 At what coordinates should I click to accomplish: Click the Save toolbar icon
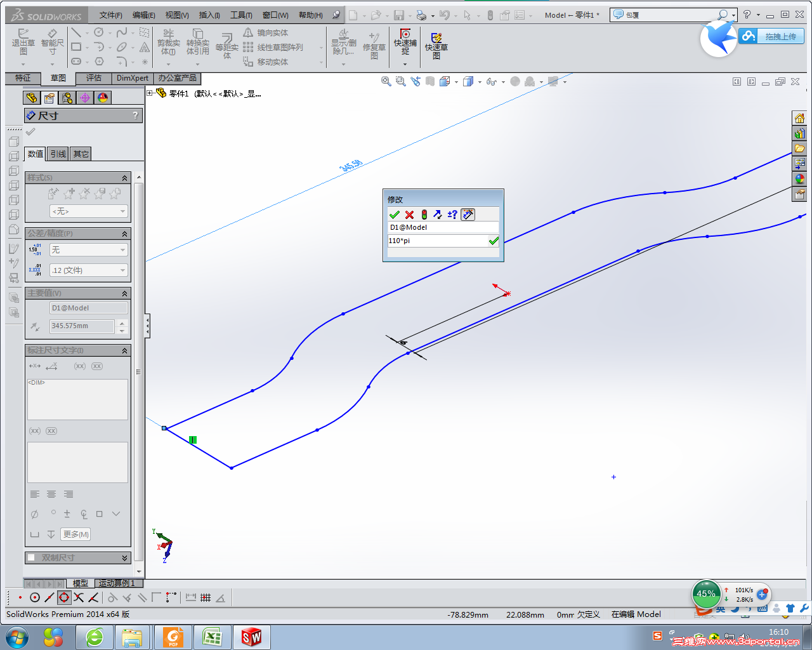tap(399, 15)
